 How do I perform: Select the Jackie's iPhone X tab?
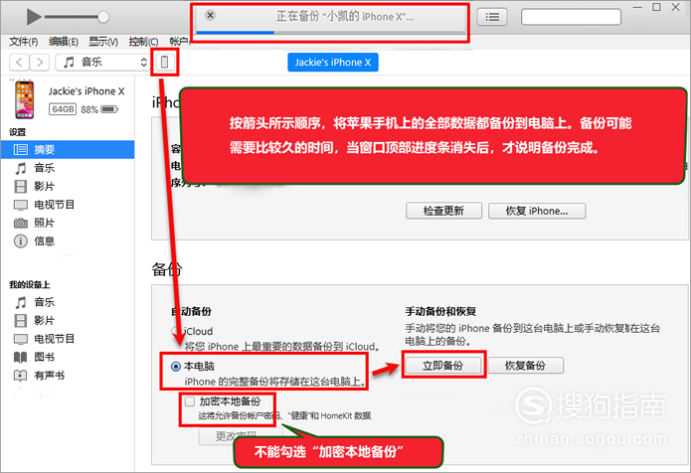[333, 62]
